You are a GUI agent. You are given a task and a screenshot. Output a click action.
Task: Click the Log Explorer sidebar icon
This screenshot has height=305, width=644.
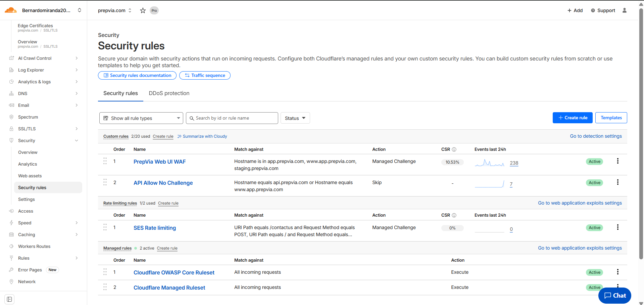[11, 70]
